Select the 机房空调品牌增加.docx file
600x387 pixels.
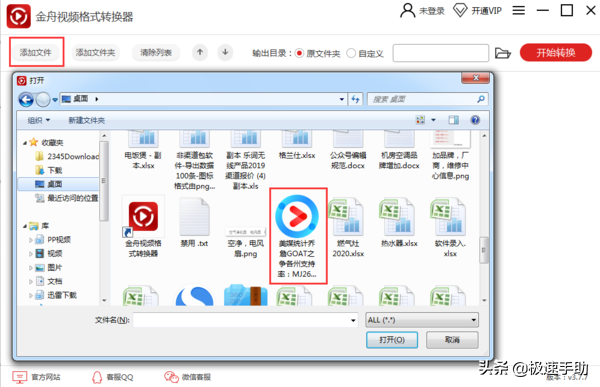pyautogui.click(x=399, y=150)
